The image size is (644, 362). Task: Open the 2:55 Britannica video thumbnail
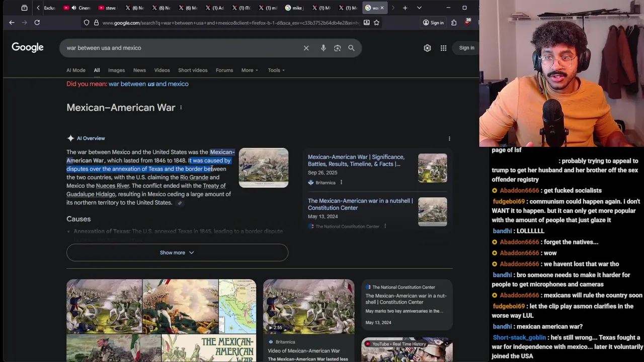[x=308, y=307]
